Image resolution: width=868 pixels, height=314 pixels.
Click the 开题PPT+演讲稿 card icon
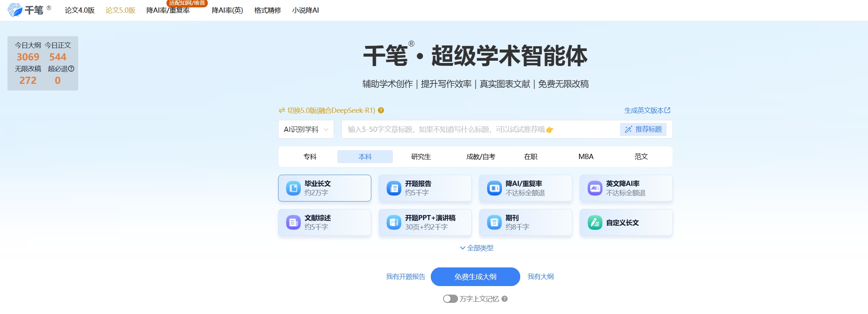[394, 222]
